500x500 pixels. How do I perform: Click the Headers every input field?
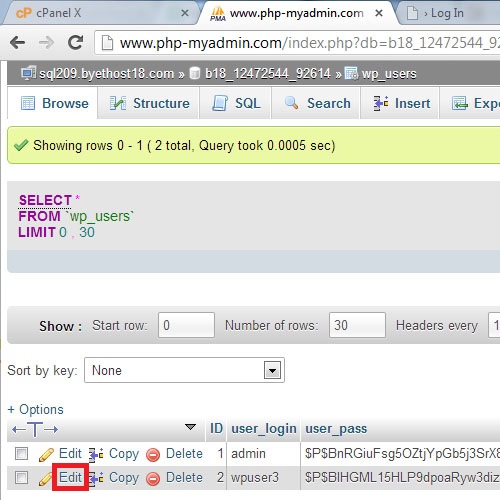point(494,325)
